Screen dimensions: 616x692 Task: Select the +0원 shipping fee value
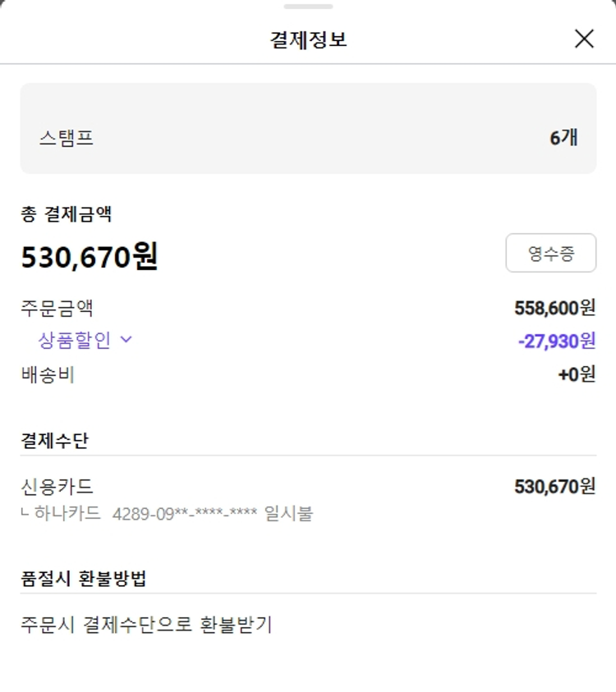577,375
